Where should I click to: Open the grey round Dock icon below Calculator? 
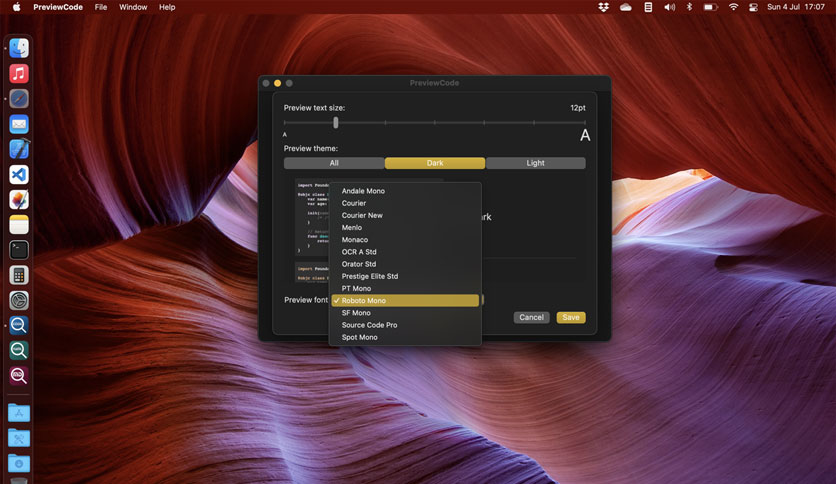[19, 301]
